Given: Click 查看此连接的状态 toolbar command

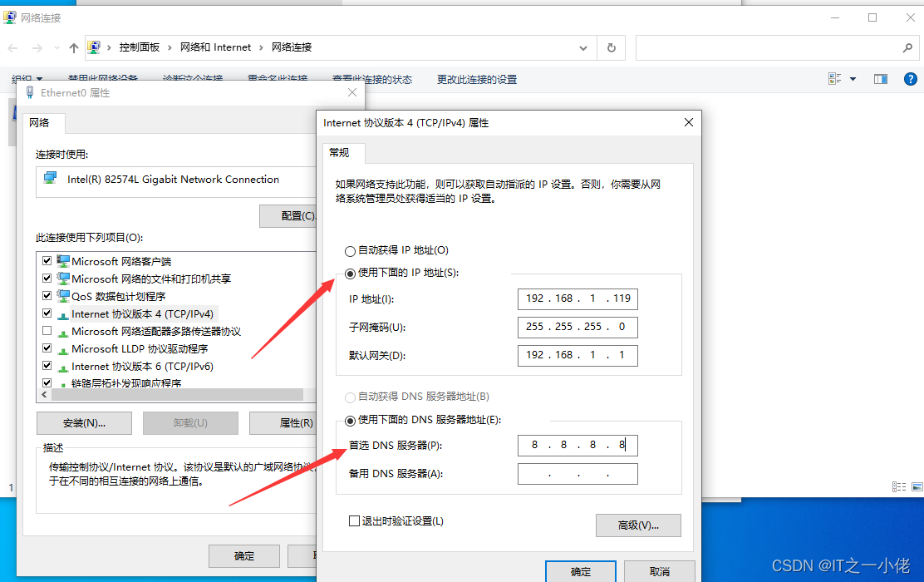Looking at the screenshot, I should pyautogui.click(x=371, y=79).
